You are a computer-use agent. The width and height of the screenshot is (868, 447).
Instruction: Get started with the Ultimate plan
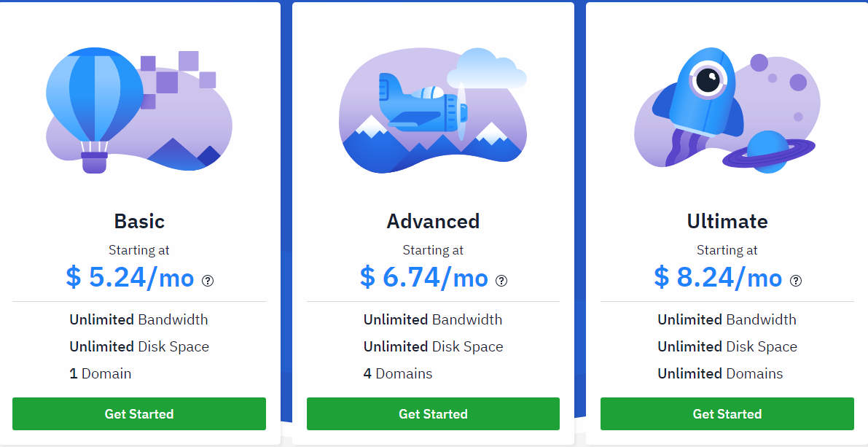pyautogui.click(x=727, y=413)
